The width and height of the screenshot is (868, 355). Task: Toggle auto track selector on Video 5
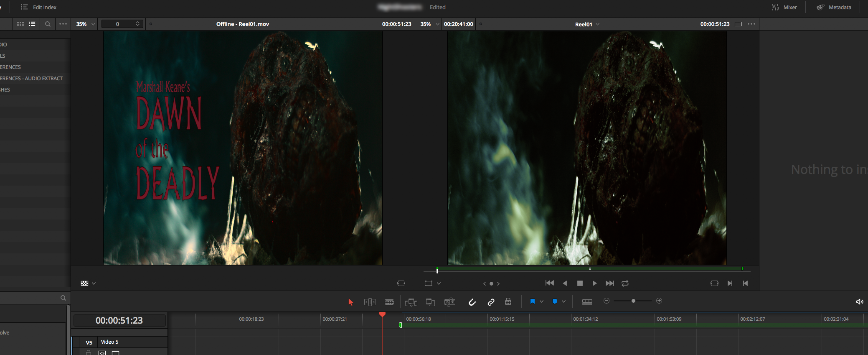tap(102, 353)
